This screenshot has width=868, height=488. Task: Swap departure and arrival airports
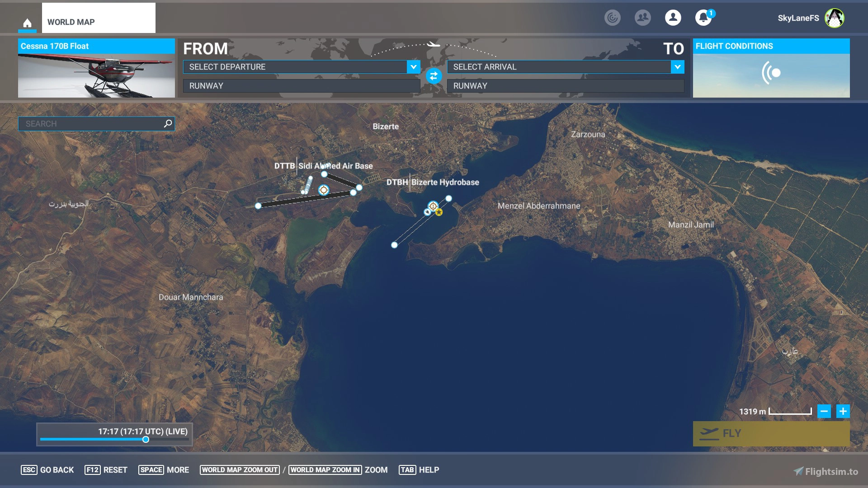pos(434,76)
